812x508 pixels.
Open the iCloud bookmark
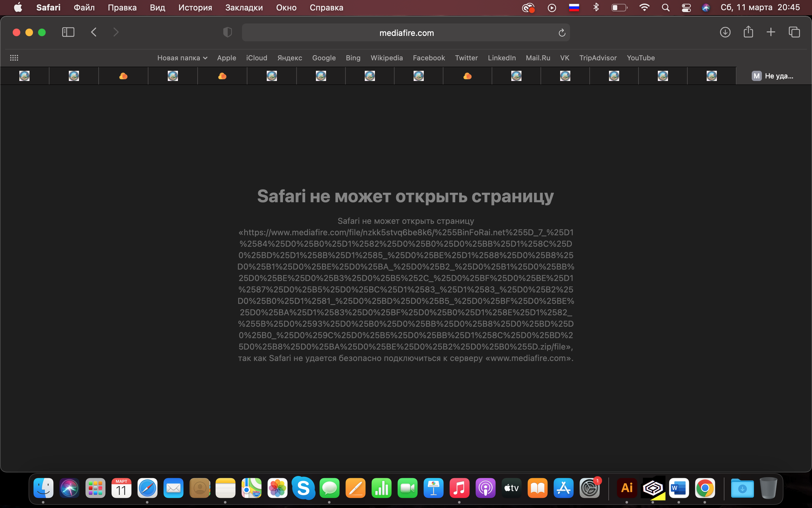(257, 58)
